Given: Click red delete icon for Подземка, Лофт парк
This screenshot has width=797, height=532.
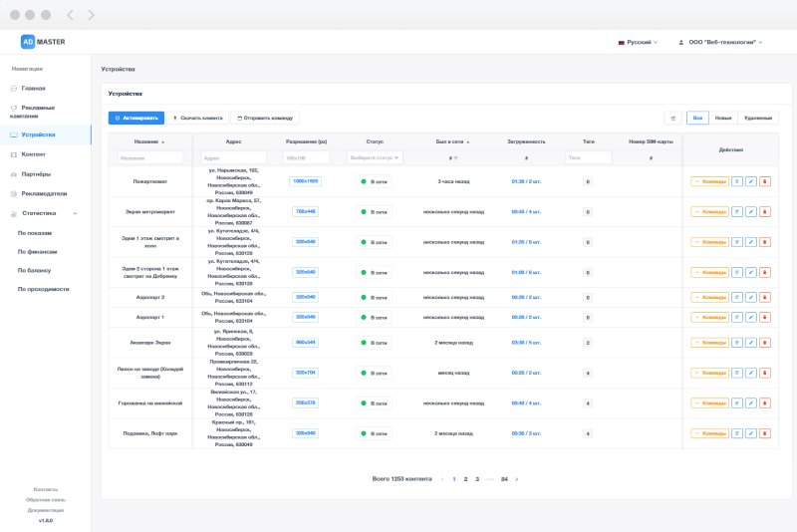Looking at the screenshot, I should click(764, 433).
